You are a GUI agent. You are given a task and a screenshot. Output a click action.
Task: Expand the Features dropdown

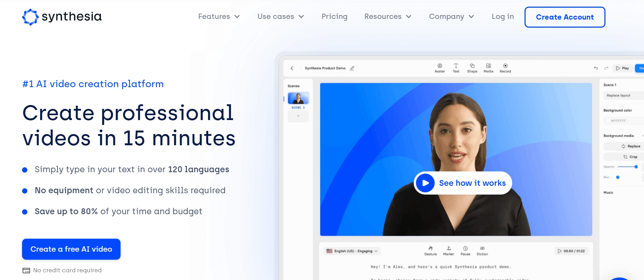pyautogui.click(x=219, y=16)
